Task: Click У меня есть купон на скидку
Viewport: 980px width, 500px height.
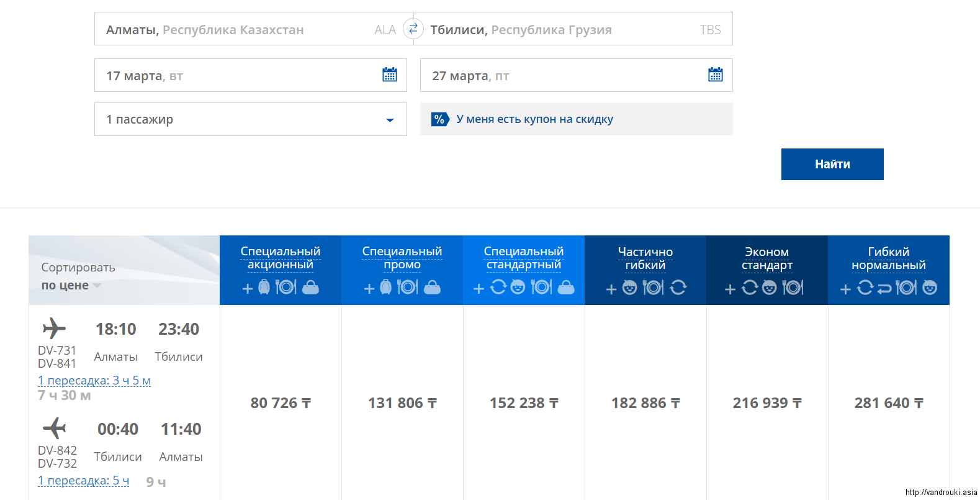Action: click(534, 119)
